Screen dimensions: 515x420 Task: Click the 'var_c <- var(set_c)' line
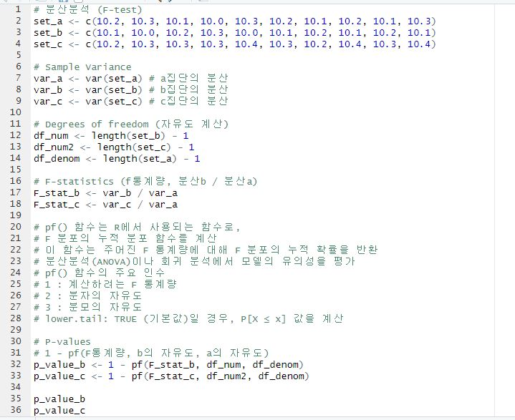(131, 102)
